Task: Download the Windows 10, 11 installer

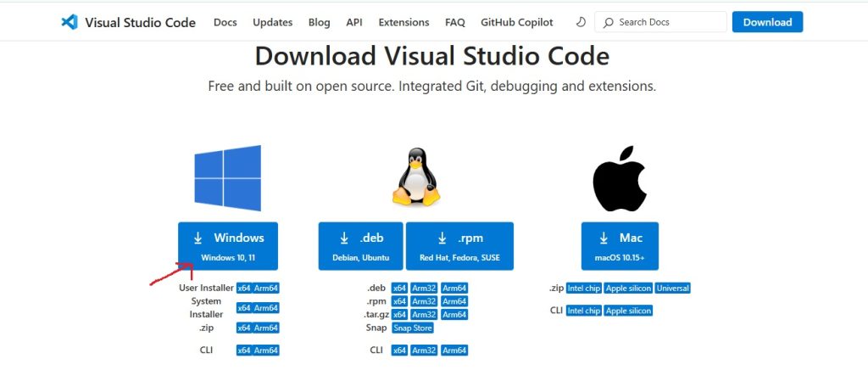Action: click(228, 246)
